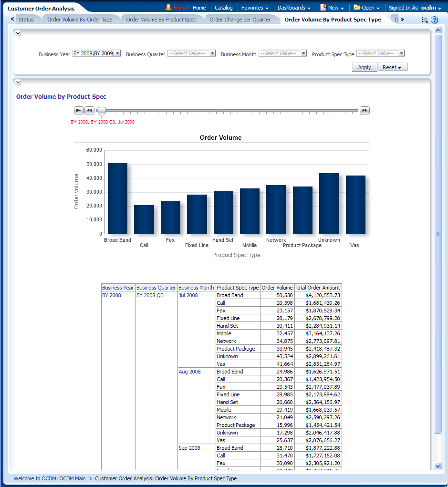Screen dimensions: 448x487
Task: Switch to Order Volume By Order Type tab
Action: click(80, 20)
